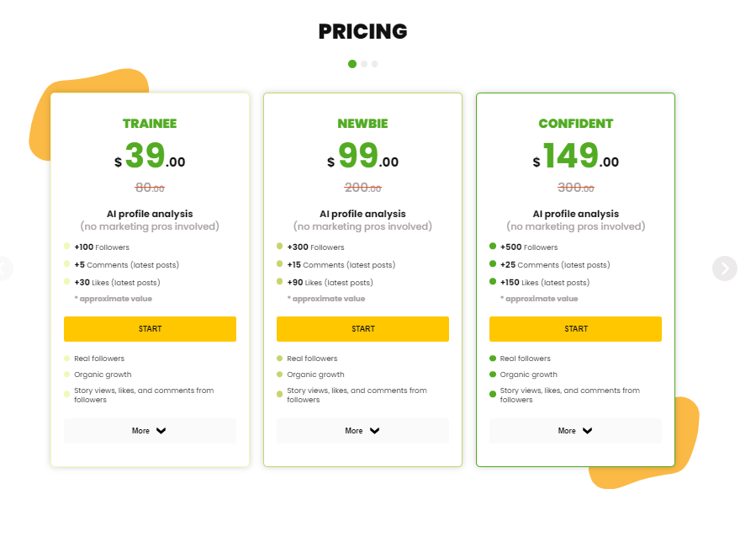Select the second carousel pagination dot
The width and height of the screenshot is (756, 542).
[x=364, y=64]
